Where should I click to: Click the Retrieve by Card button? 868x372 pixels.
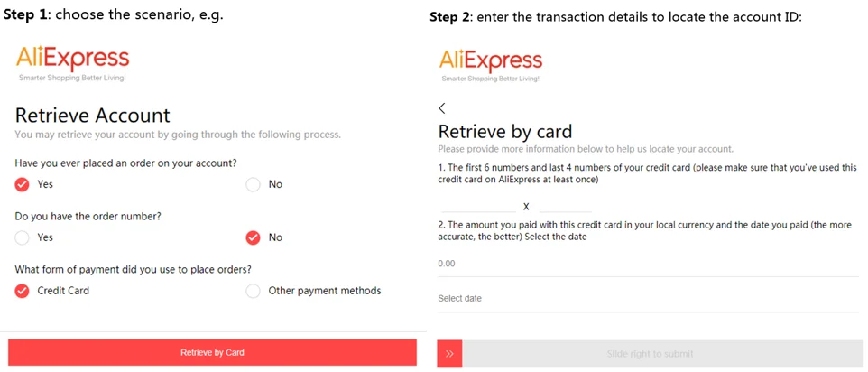[x=212, y=353]
